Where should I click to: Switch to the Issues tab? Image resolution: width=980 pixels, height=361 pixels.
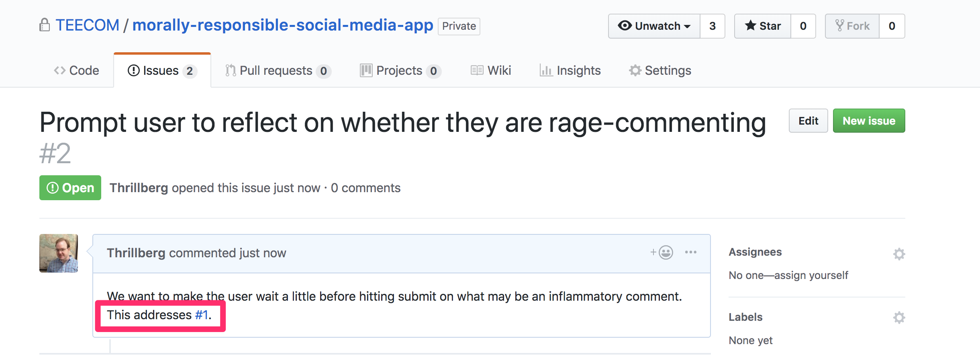162,70
